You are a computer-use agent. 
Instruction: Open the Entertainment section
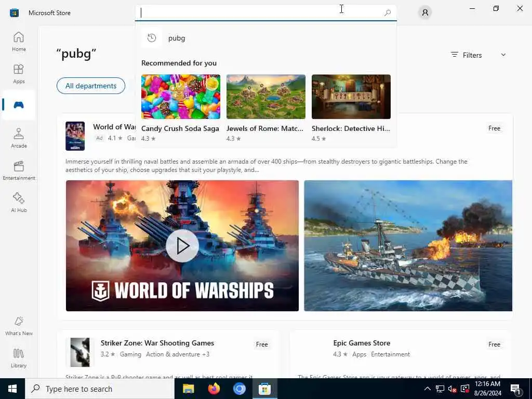coord(19,170)
